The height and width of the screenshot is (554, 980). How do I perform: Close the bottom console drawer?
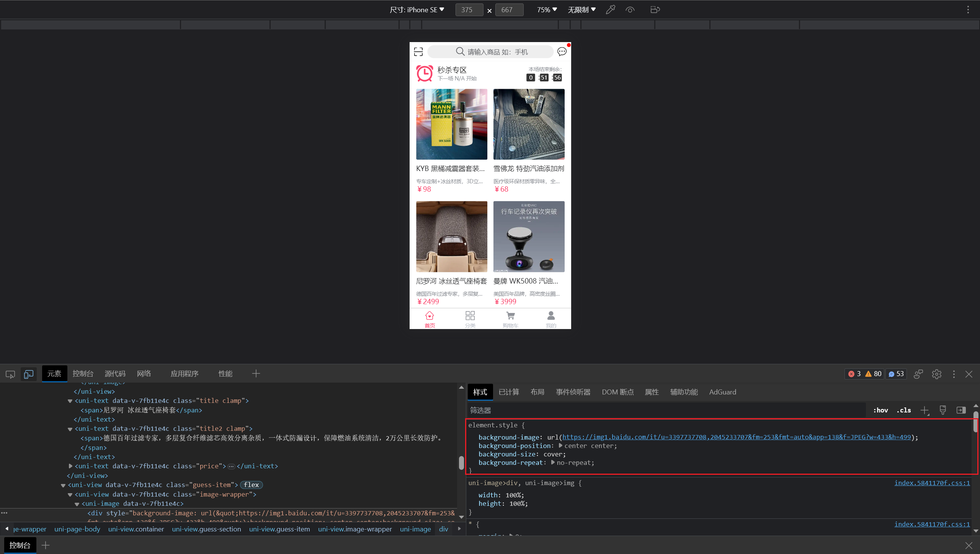click(x=969, y=545)
